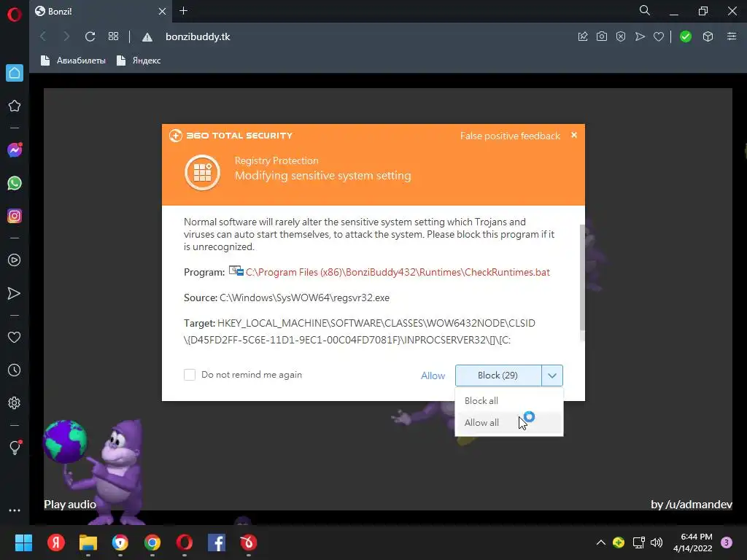Open the ad blocker shield icon
The image size is (747, 560).
(x=621, y=36)
